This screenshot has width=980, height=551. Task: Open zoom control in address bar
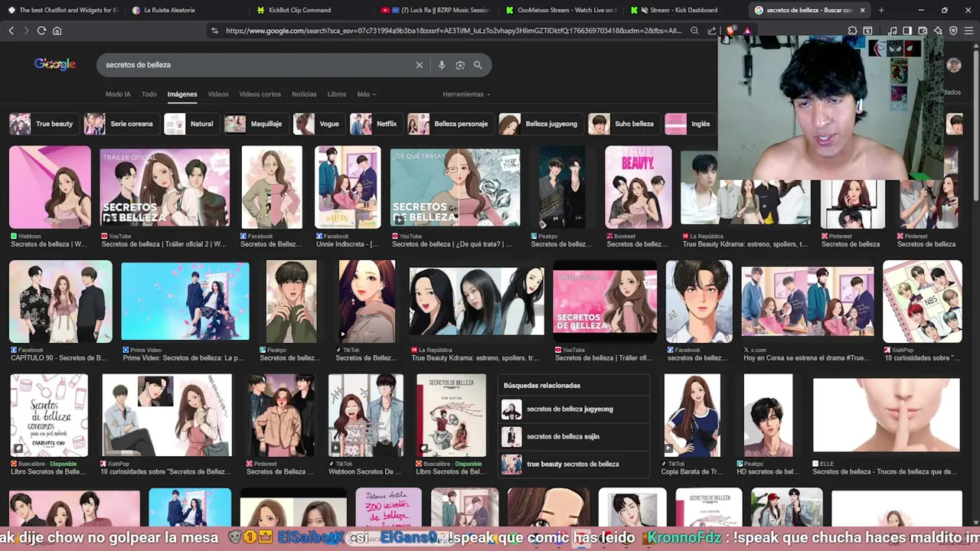tap(694, 31)
